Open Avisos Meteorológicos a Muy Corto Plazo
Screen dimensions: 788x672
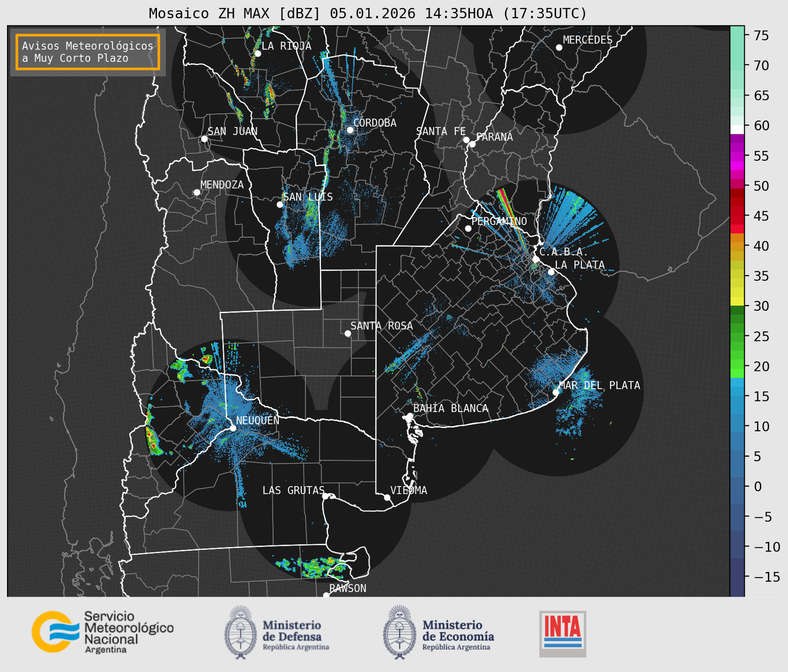[88, 52]
